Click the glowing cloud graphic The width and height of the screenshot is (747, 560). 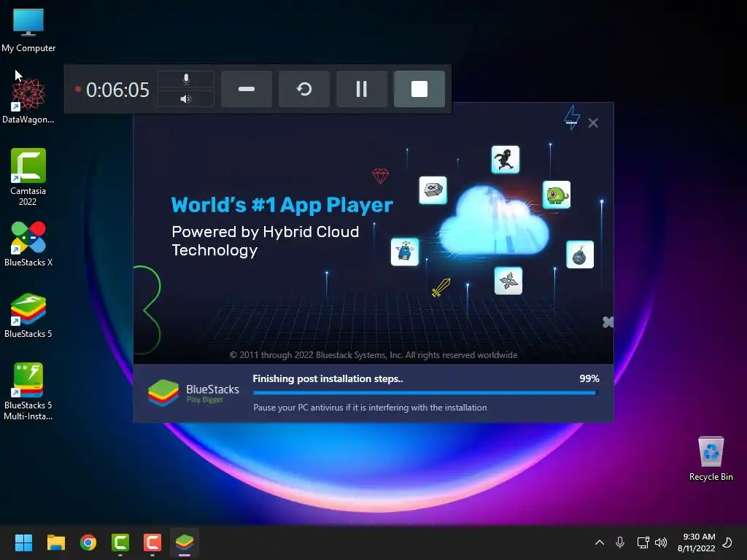[494, 222]
